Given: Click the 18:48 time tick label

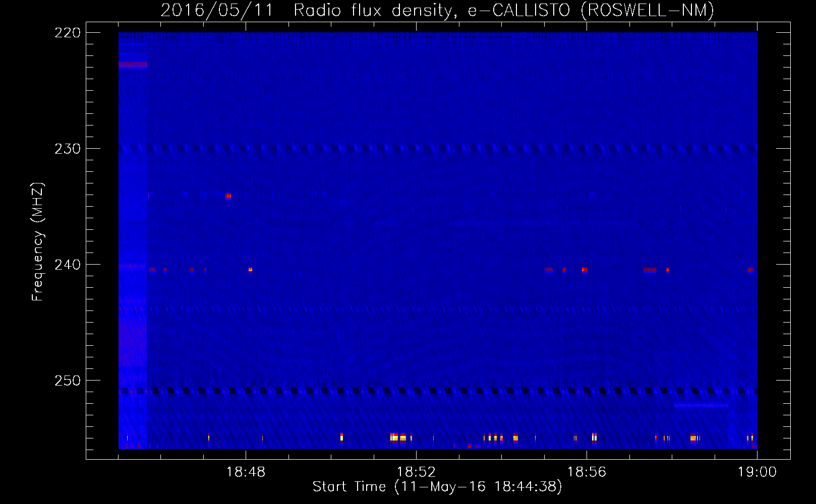Looking at the screenshot, I should pyautogui.click(x=246, y=472).
